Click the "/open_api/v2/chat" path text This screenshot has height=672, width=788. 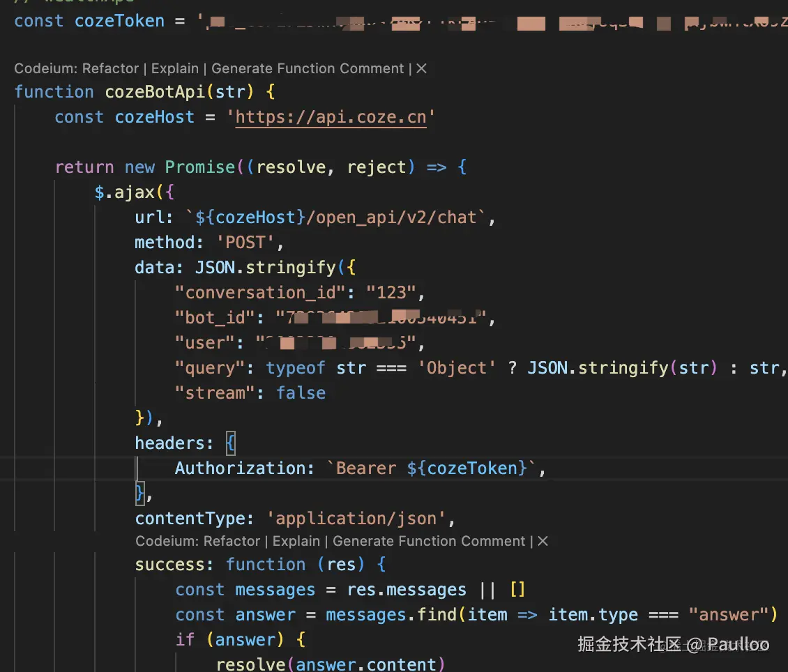(391, 217)
